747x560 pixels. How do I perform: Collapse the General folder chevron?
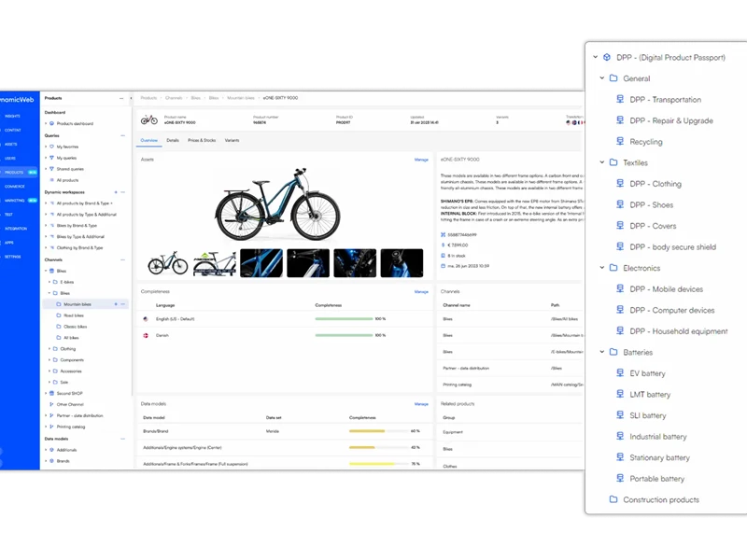point(602,77)
